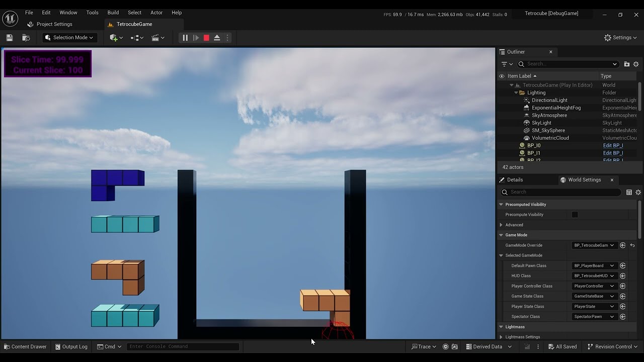
Task: Open the Selection Mode dropdown
Action: [x=70, y=38]
